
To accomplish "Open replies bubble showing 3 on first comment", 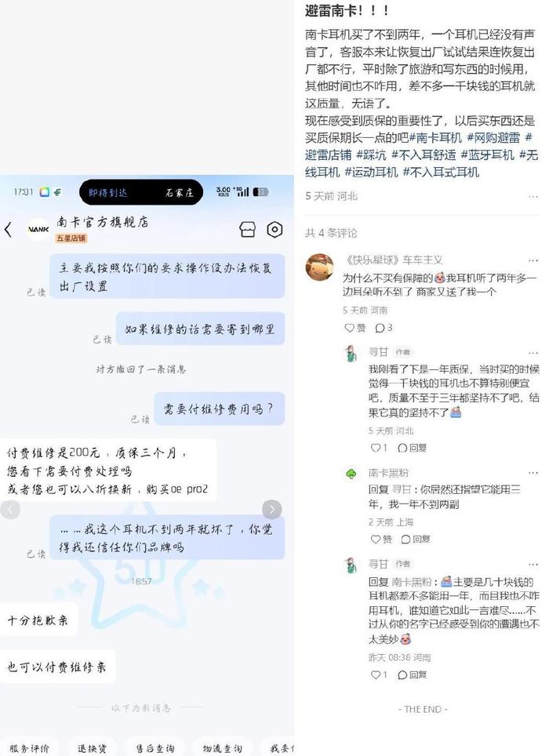I will coord(384,328).
